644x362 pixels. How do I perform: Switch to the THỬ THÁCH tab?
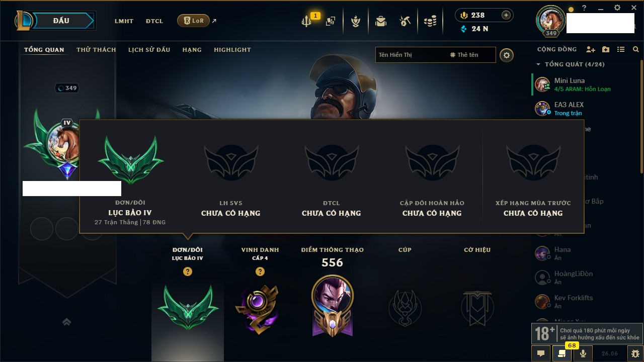click(96, 50)
